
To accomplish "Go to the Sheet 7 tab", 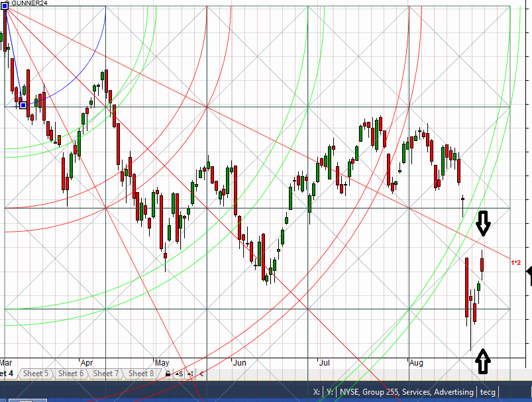I will point(106,374).
